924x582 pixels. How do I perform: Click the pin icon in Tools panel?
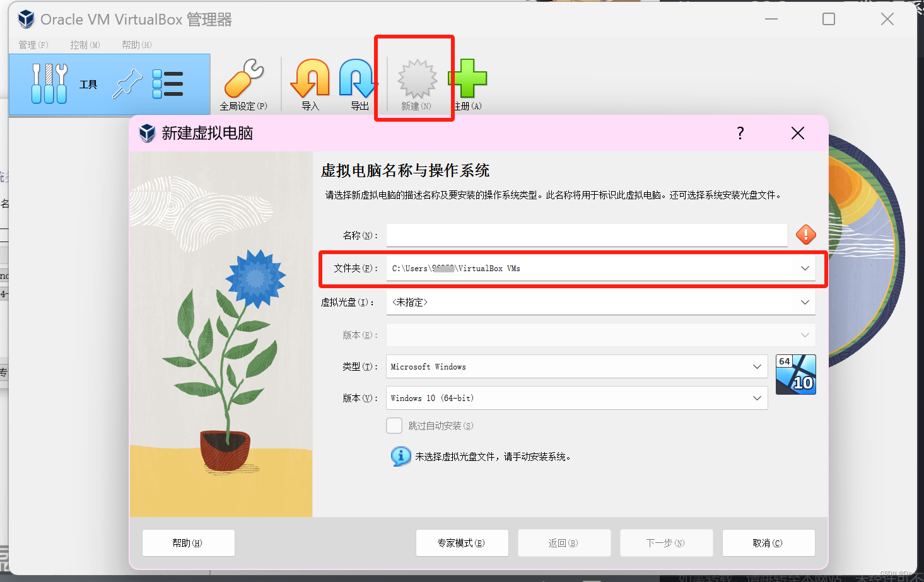tap(127, 84)
